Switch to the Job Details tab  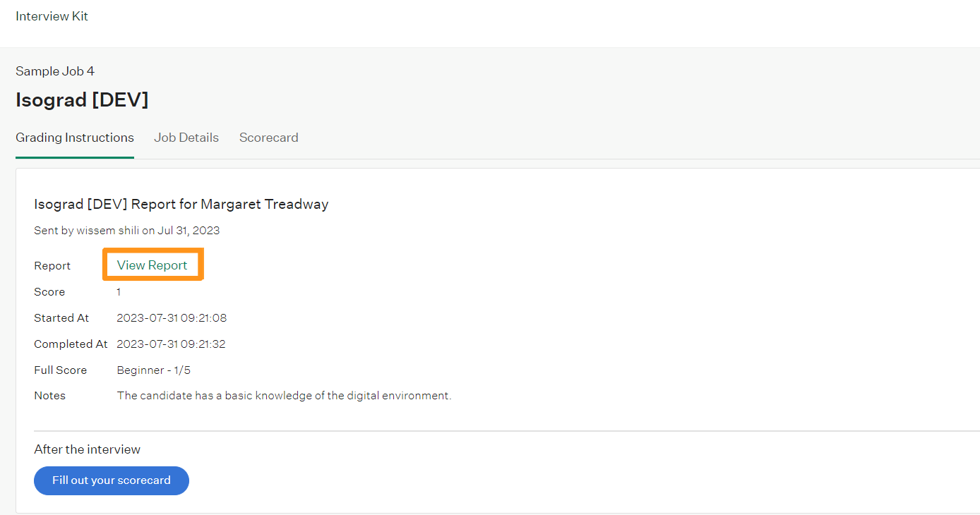point(186,138)
